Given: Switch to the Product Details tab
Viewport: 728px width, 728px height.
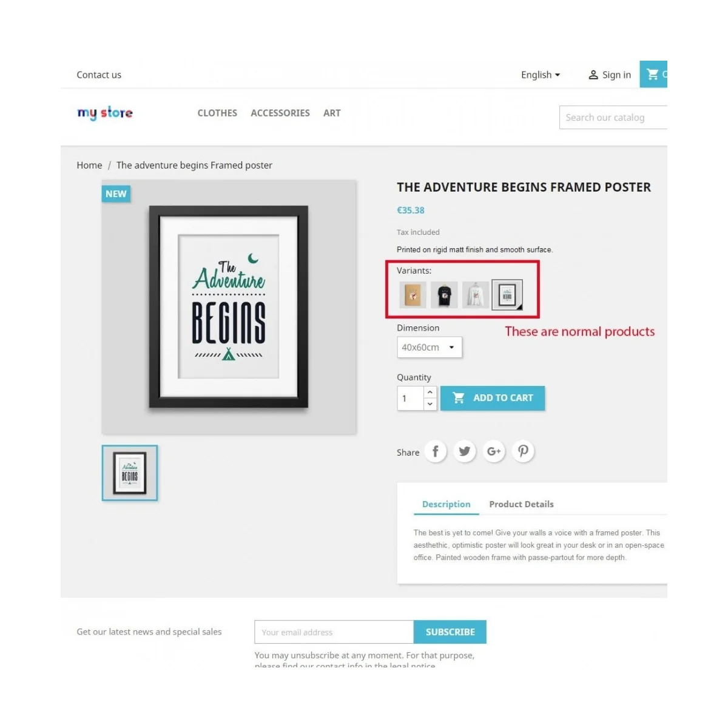Looking at the screenshot, I should [x=521, y=504].
